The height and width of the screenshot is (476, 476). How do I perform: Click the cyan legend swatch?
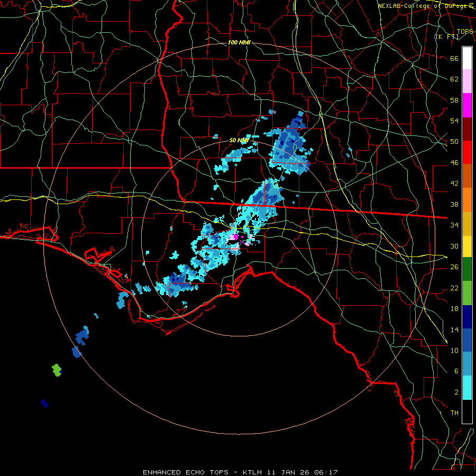pos(467,388)
